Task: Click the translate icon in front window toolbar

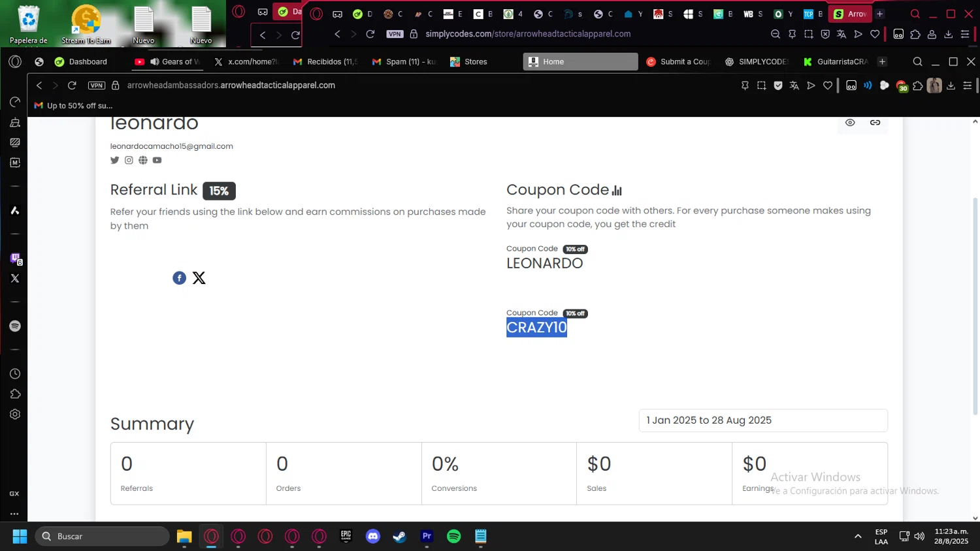Action: coord(794,86)
